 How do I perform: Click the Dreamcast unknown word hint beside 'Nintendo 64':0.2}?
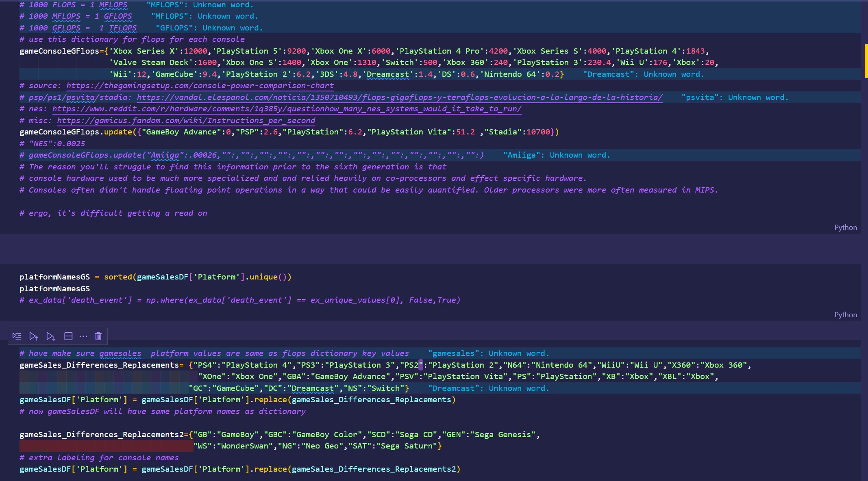point(644,74)
